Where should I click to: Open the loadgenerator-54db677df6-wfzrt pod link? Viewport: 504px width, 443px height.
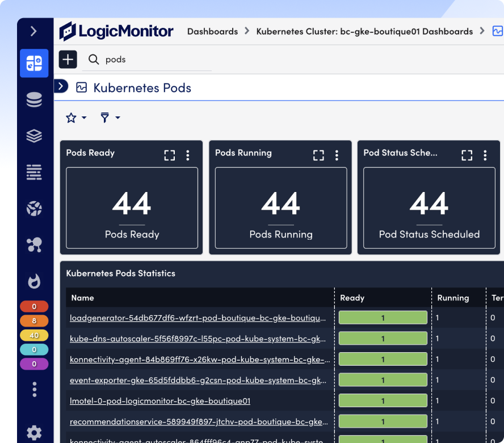point(198,318)
